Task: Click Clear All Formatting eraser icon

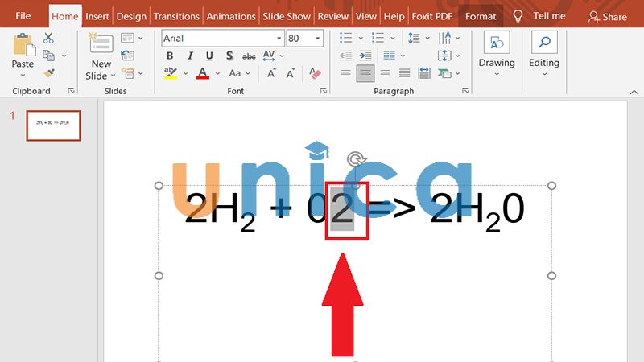Action: (315, 73)
